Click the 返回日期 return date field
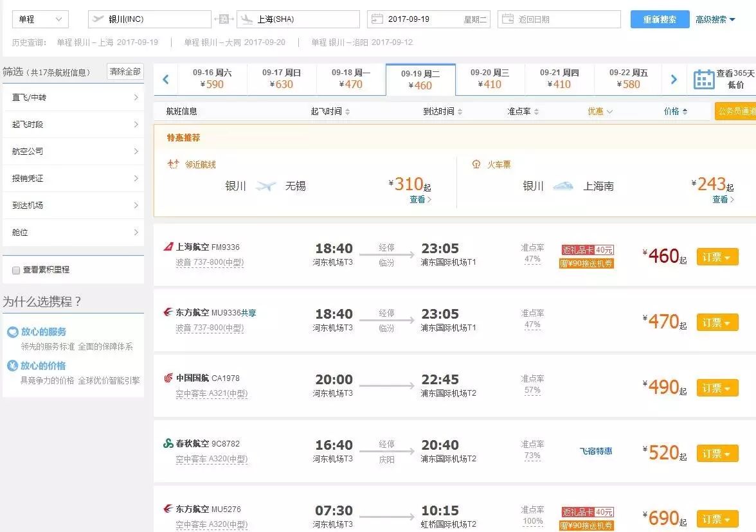756x532 pixels. [559, 19]
